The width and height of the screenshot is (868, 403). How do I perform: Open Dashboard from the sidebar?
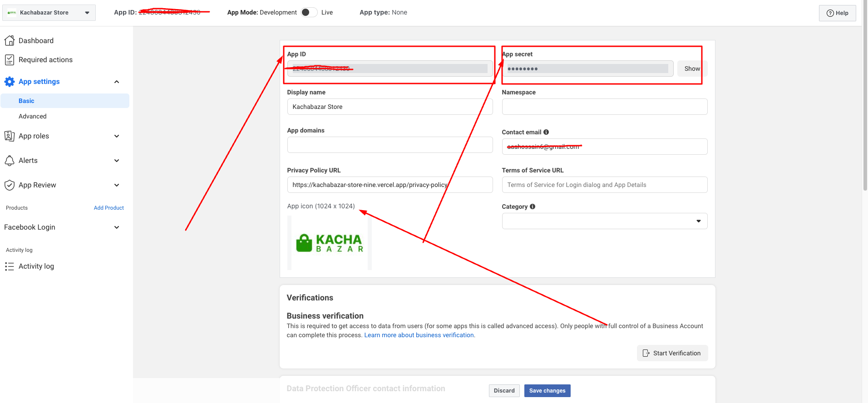pos(36,41)
